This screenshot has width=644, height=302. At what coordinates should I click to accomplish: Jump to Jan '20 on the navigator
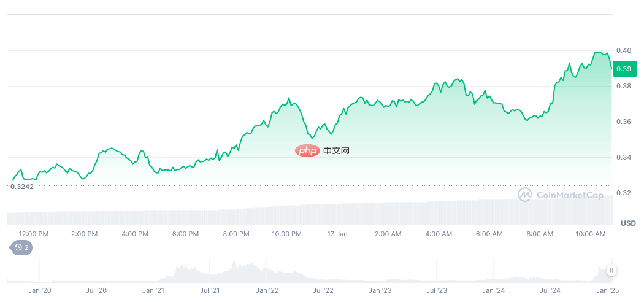click(x=40, y=289)
